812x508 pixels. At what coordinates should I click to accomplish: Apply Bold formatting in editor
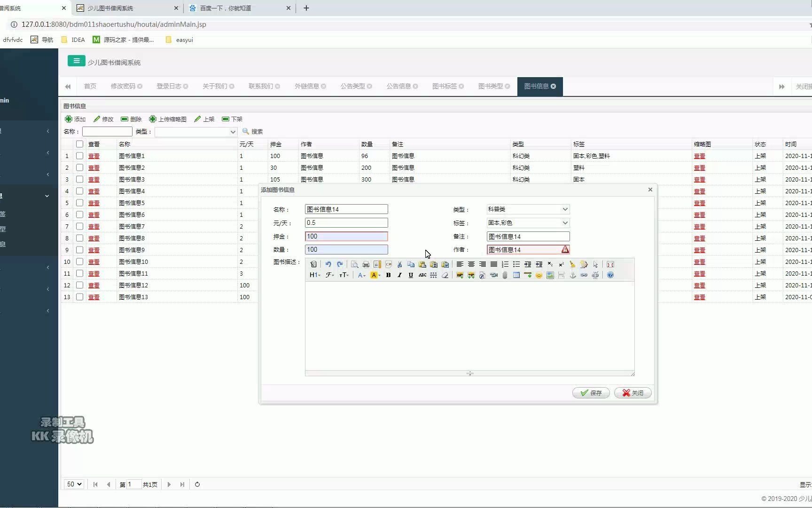389,275
